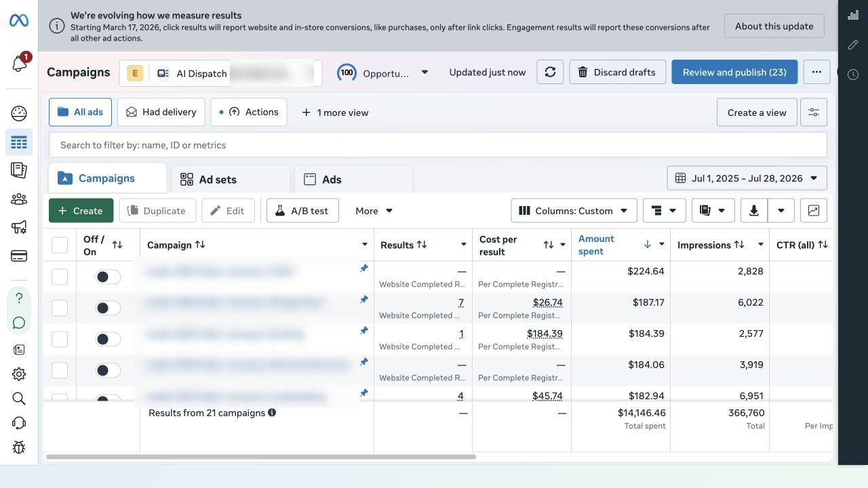This screenshot has width=868, height=488.
Task: Open the Columns: Custom dropdown
Action: (574, 211)
